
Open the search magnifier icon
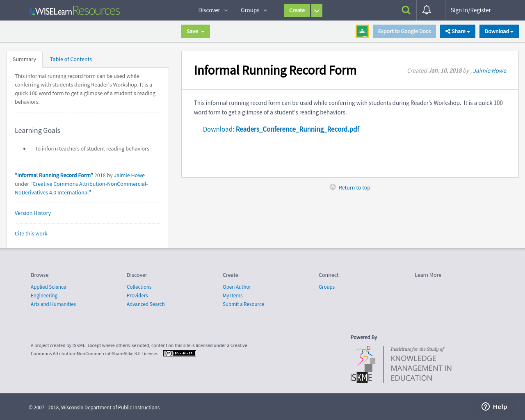[406, 10]
